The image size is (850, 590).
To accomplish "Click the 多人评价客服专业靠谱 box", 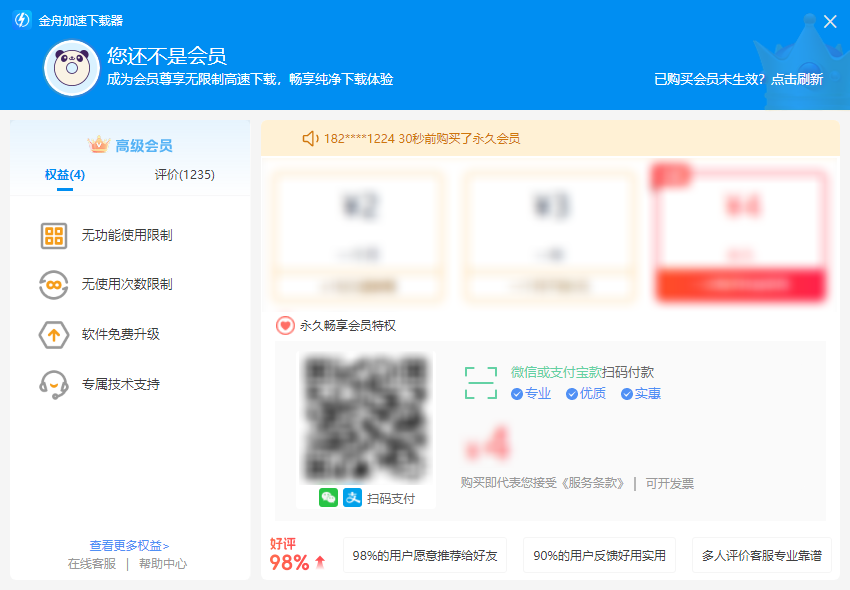I will pyautogui.click(x=762, y=555).
